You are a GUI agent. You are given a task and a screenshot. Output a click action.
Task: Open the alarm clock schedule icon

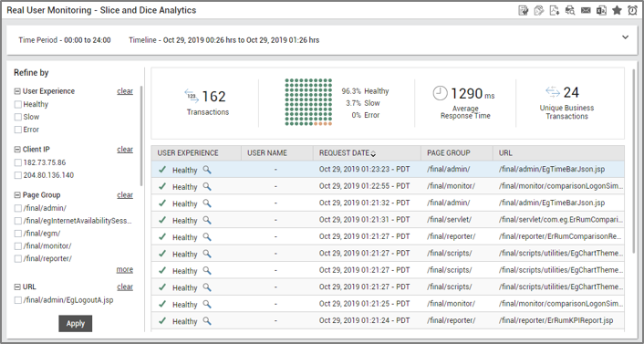coord(632,11)
